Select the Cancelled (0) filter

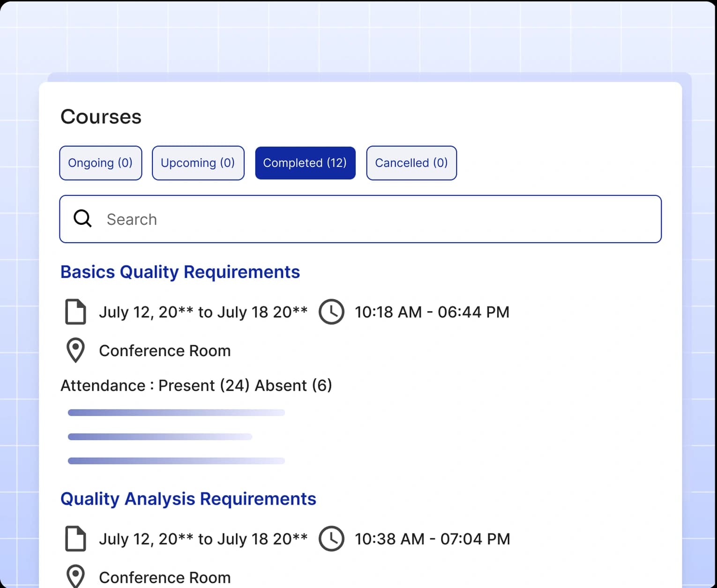tap(411, 163)
